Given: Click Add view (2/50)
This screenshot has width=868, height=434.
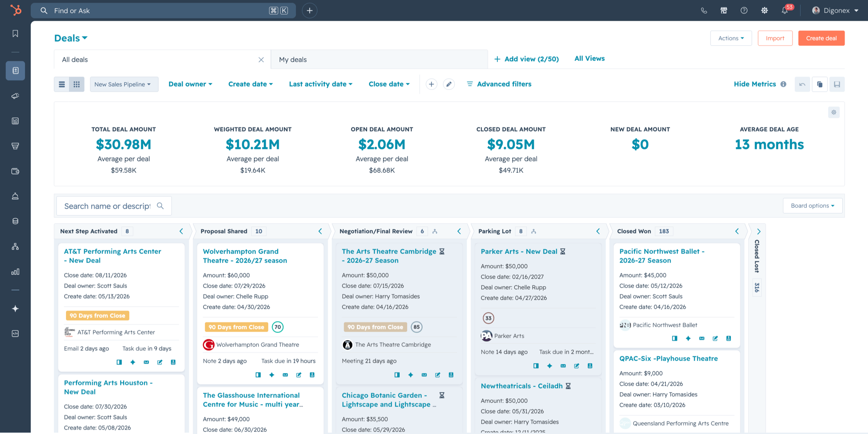Looking at the screenshot, I should tap(526, 59).
